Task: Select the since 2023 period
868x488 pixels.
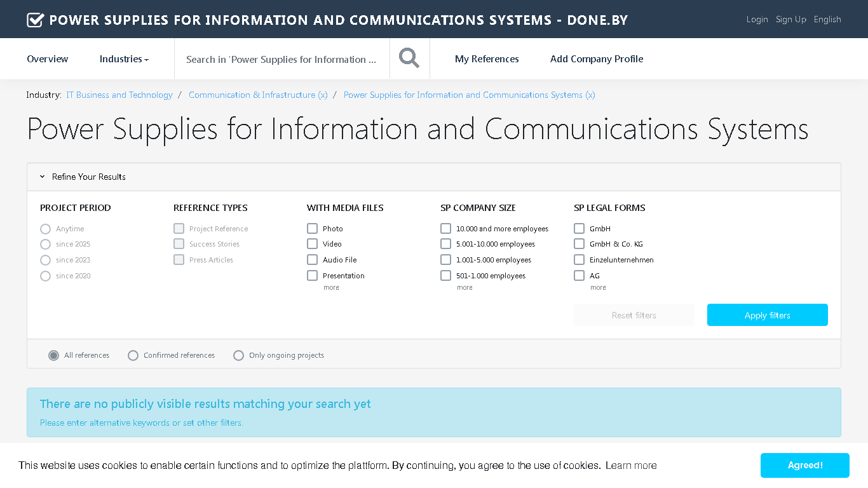Action: pyautogui.click(x=45, y=260)
